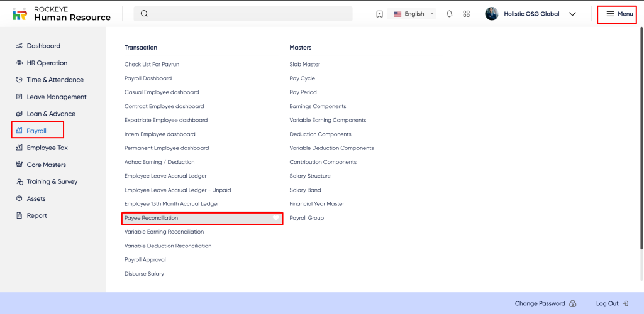Click the bookmark icon in top bar
This screenshot has width=644, height=314.
(379, 14)
